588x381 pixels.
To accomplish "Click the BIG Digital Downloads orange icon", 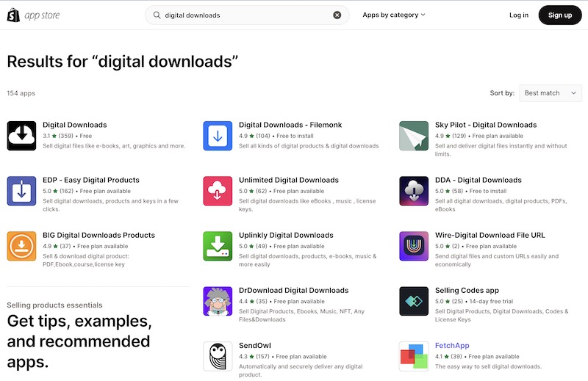I will (x=21, y=246).
